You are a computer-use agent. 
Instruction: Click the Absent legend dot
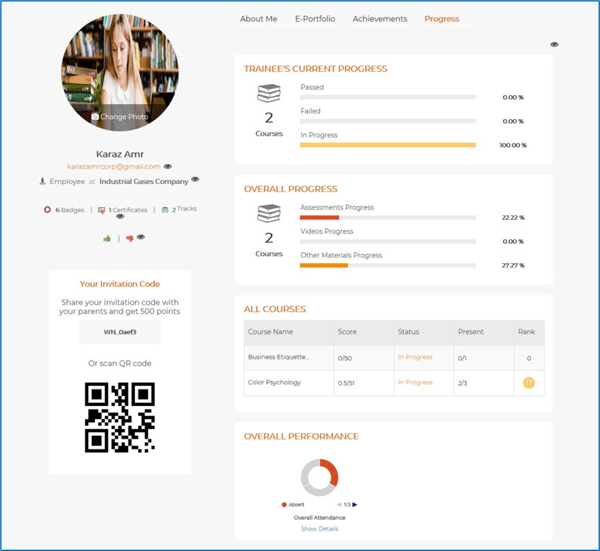tap(284, 505)
